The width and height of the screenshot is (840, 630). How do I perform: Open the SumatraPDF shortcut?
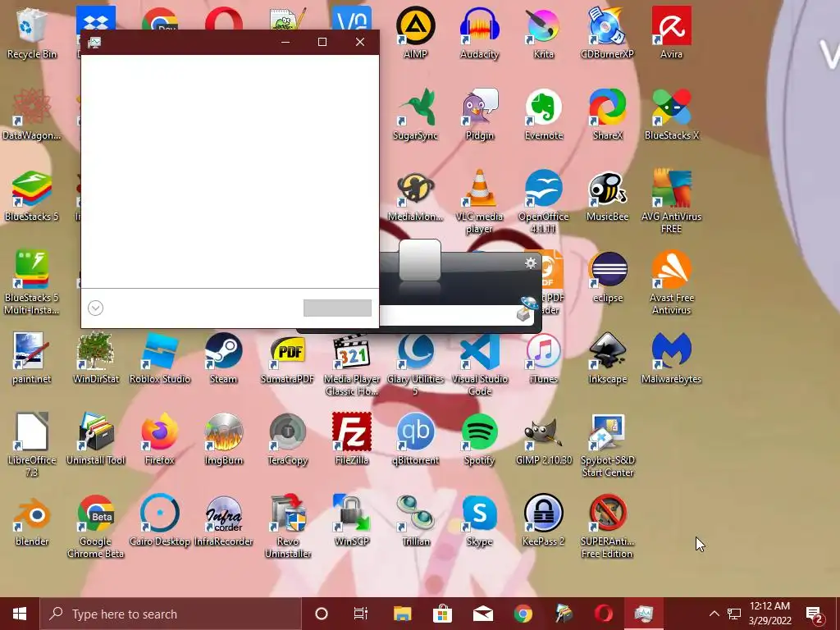pyautogui.click(x=288, y=358)
